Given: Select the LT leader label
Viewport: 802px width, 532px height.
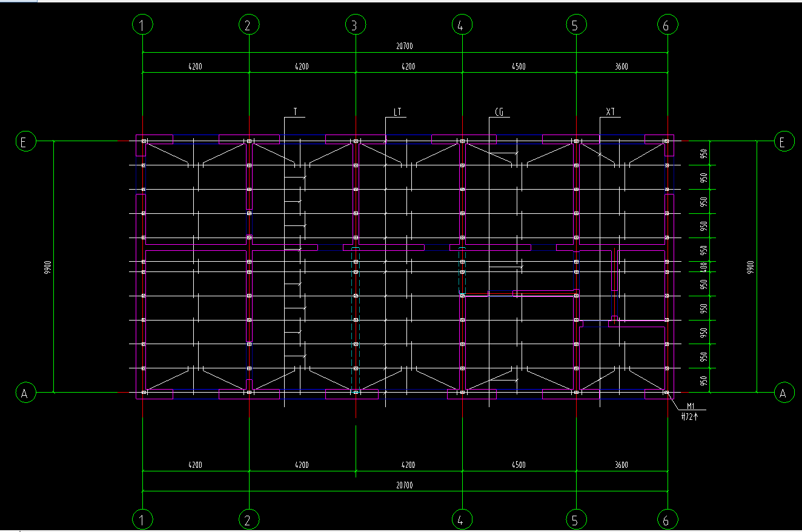Looking at the screenshot, I should pyautogui.click(x=397, y=111).
